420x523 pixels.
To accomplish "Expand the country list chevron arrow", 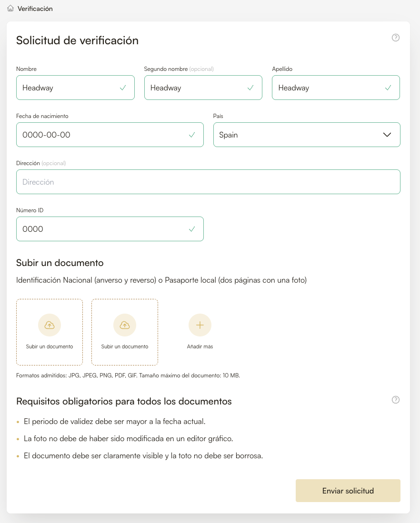I will pyautogui.click(x=387, y=135).
